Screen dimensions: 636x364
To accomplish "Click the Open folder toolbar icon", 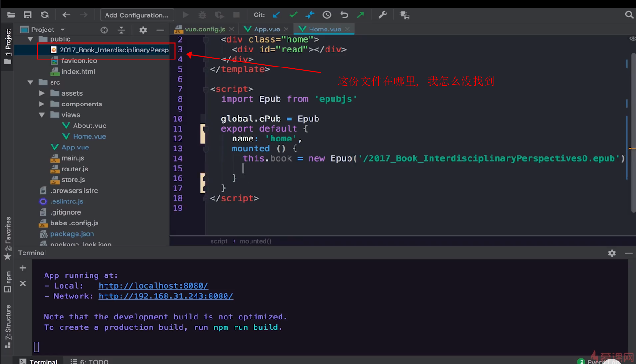I will point(11,15).
